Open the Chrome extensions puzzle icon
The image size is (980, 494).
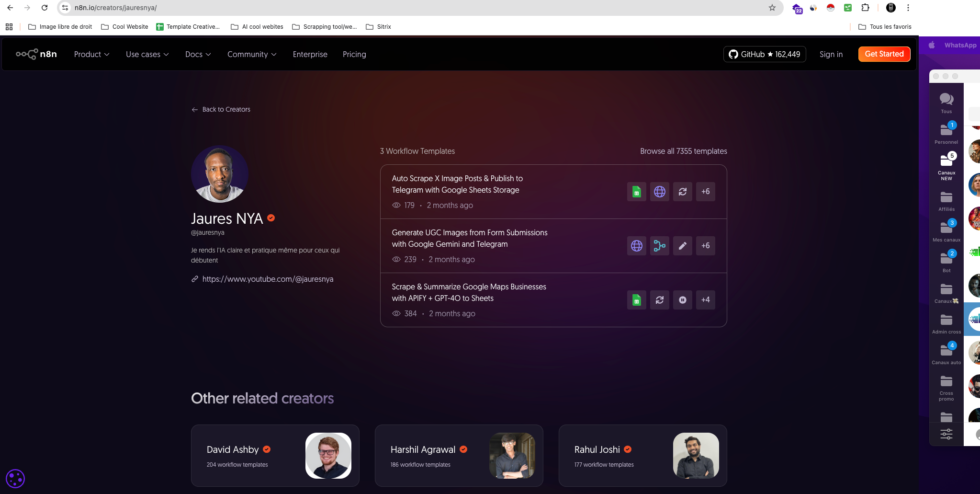coord(865,8)
